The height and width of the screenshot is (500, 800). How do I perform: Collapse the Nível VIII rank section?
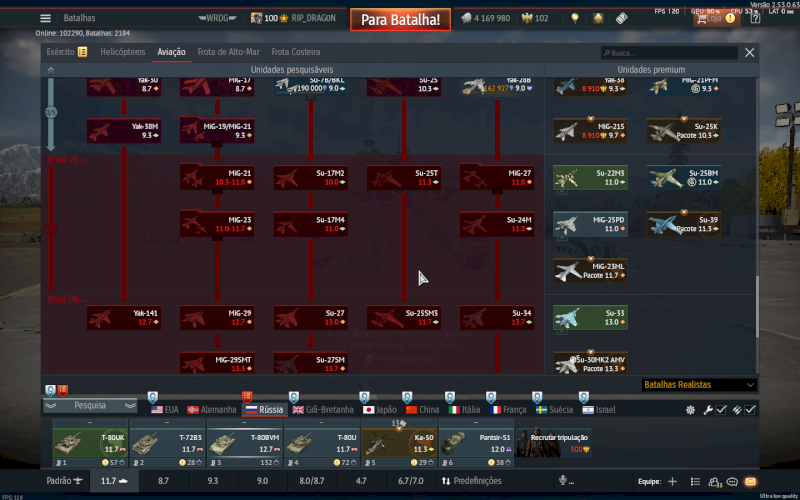(x=67, y=300)
